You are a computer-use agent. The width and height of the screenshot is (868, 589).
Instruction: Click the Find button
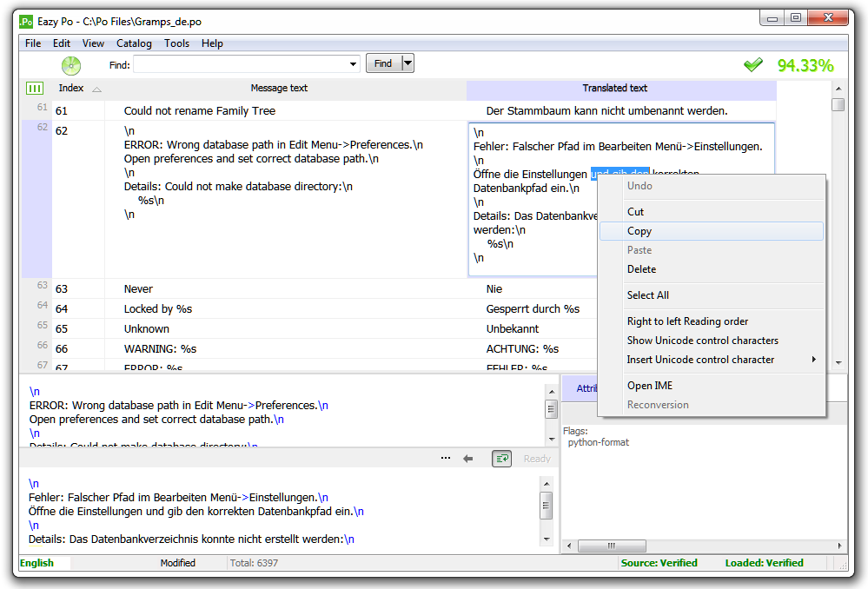[384, 63]
